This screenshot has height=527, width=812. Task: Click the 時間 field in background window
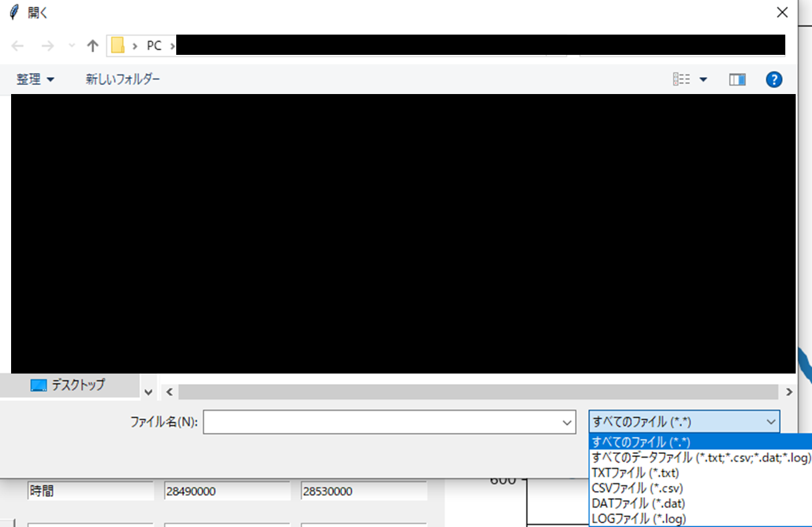click(x=91, y=491)
